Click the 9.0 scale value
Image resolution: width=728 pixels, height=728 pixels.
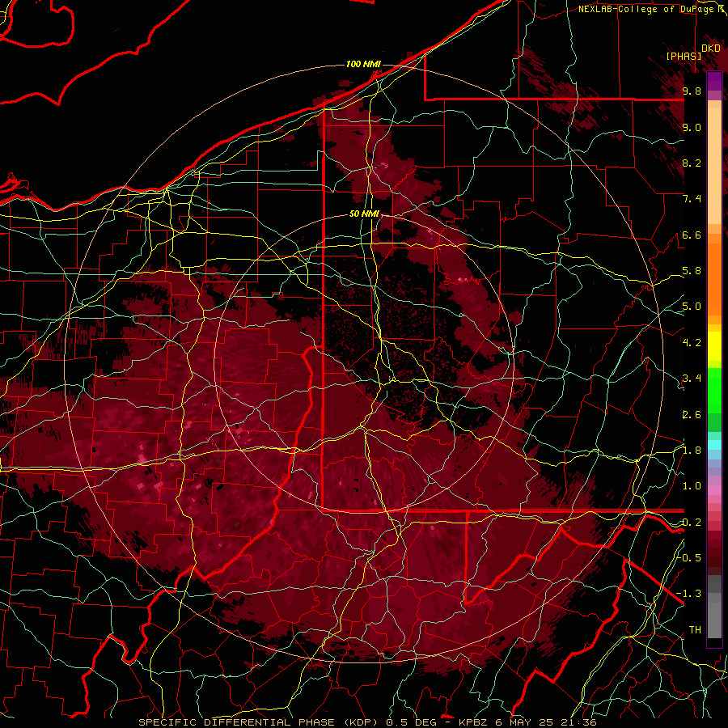click(692, 127)
